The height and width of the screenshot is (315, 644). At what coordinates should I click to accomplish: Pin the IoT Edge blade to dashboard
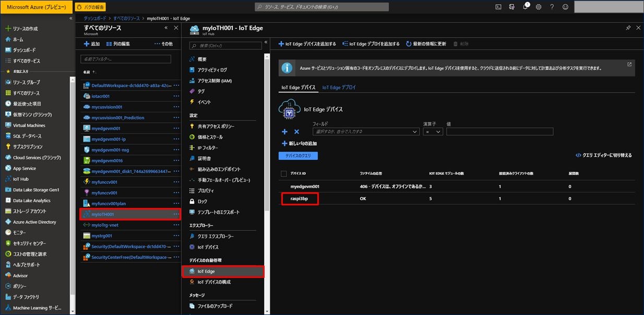pyautogui.click(x=628, y=28)
